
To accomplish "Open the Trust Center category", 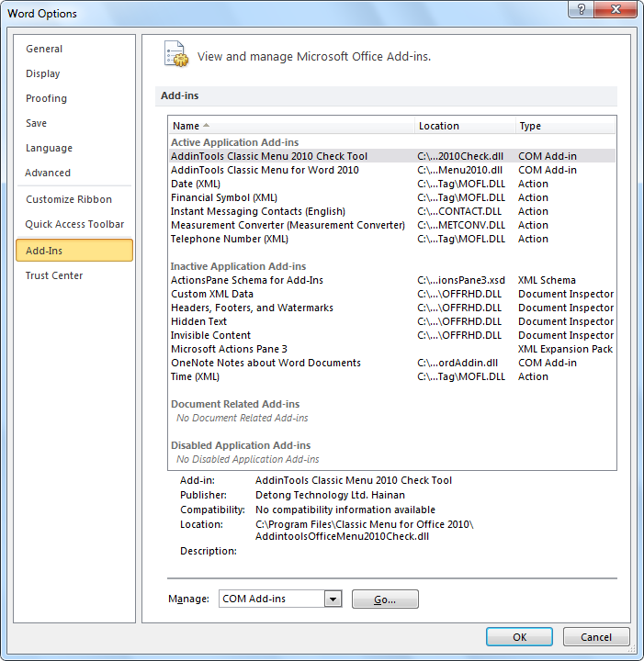I will [74, 275].
